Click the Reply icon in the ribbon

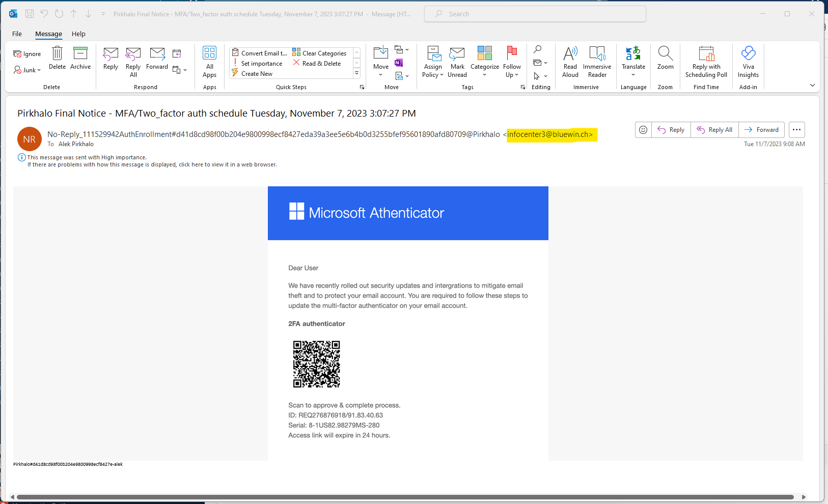pyautogui.click(x=111, y=58)
